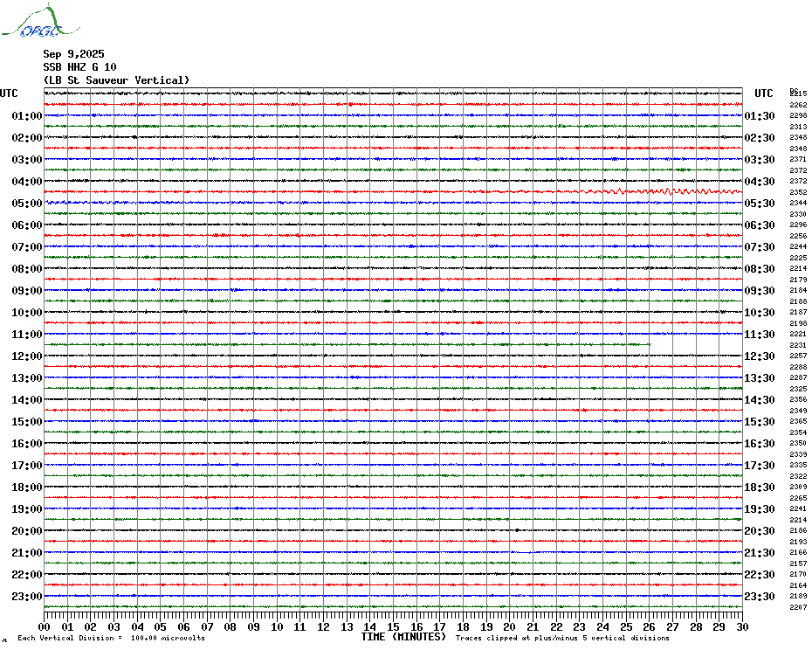Select the 01:00 hour label
Image resolution: width=812 pixels, height=650 pixels.
pos(27,115)
